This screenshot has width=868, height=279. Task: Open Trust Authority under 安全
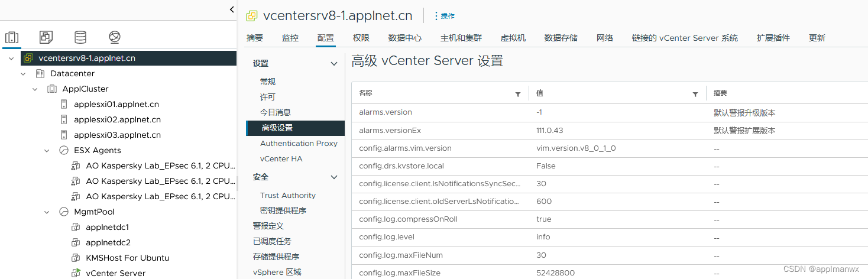tap(288, 196)
